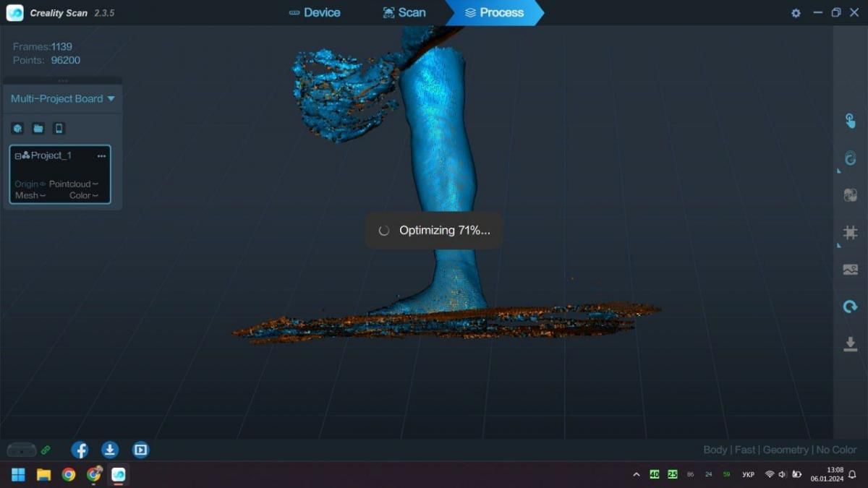Toggle Pointcloud visibility in Project_1

pos(95,184)
